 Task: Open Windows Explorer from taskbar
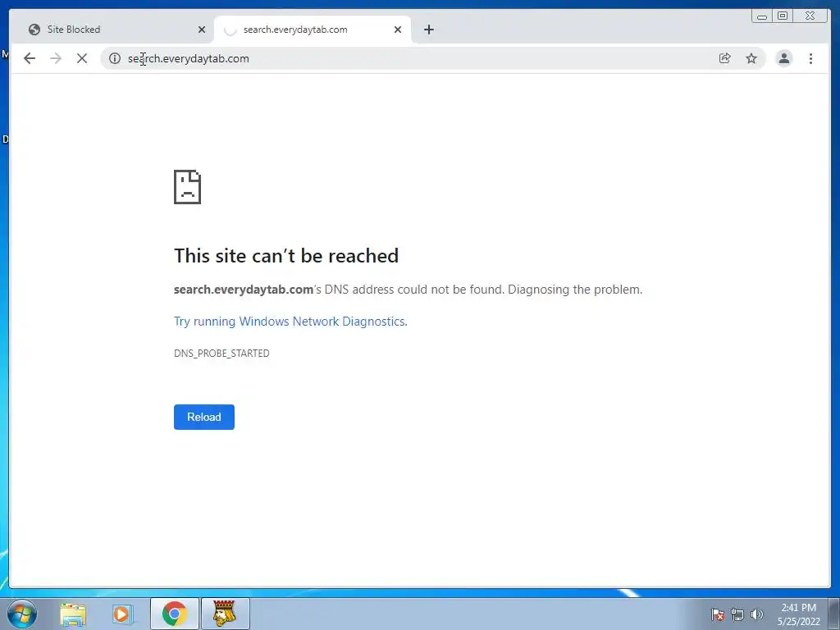click(73, 614)
